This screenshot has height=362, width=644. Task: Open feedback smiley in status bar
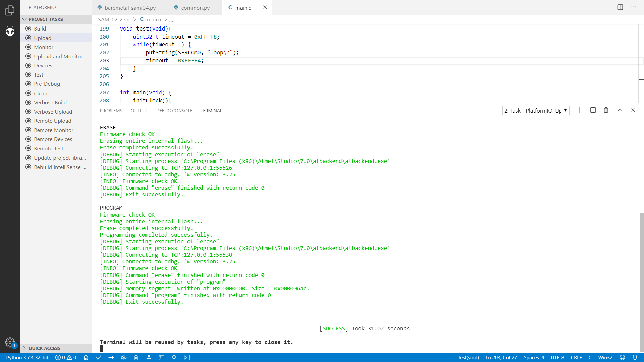pos(622,357)
